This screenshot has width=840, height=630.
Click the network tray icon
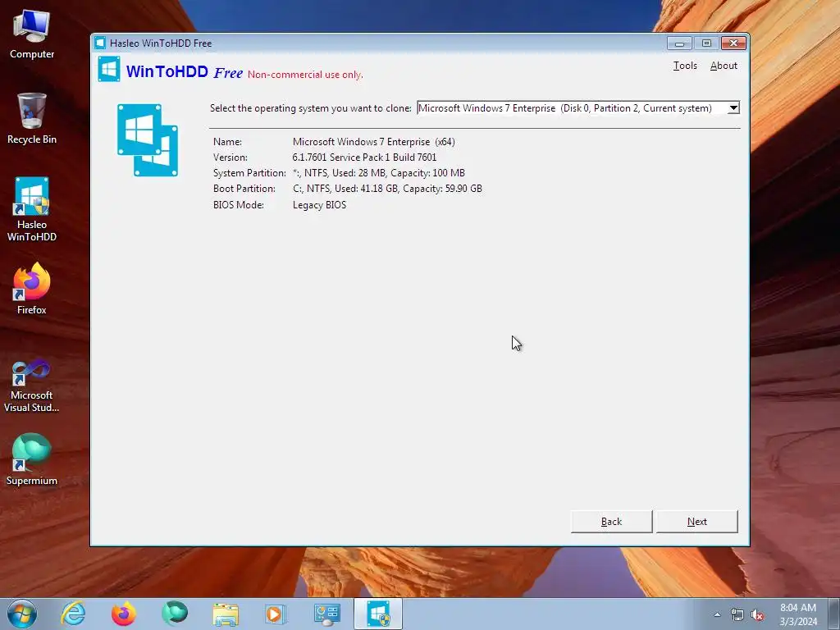pyautogui.click(x=737, y=615)
